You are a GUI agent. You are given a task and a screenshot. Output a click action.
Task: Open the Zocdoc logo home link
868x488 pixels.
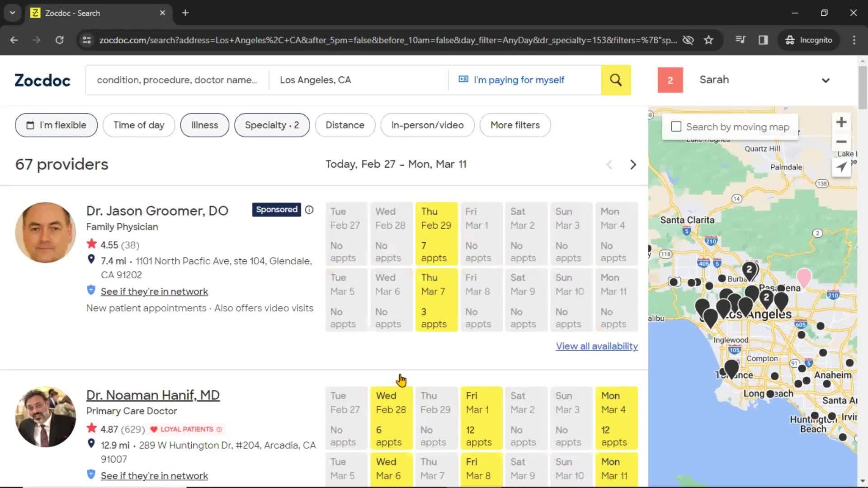pos(42,80)
